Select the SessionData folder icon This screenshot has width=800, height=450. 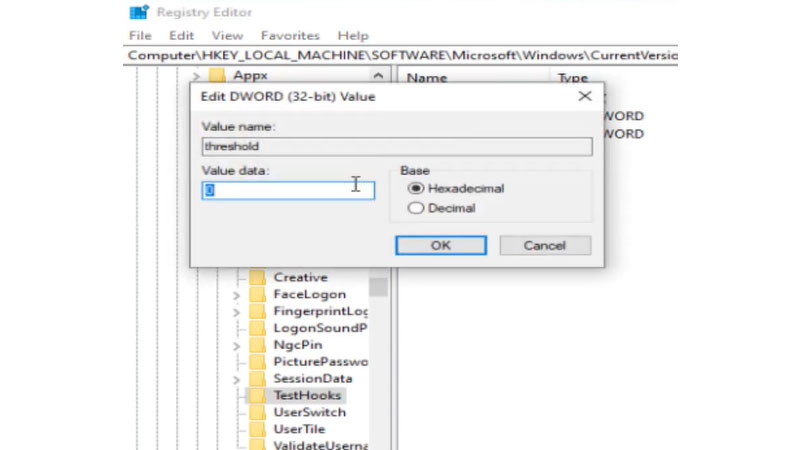click(x=258, y=379)
